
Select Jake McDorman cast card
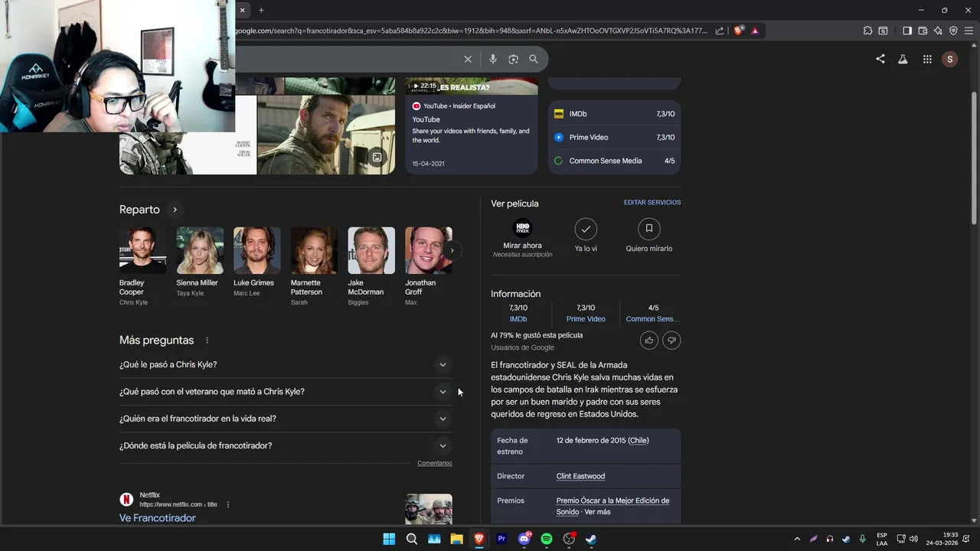click(x=371, y=266)
